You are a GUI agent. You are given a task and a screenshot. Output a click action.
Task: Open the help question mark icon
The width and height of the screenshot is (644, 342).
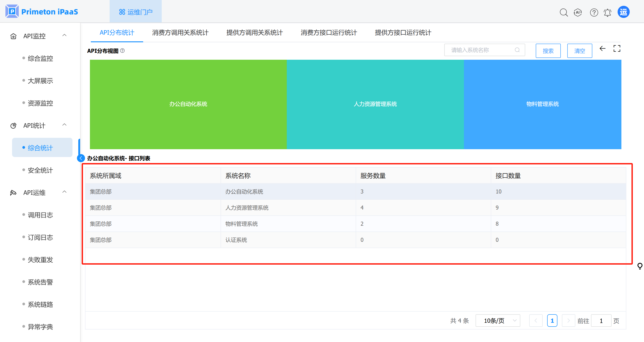(x=594, y=12)
